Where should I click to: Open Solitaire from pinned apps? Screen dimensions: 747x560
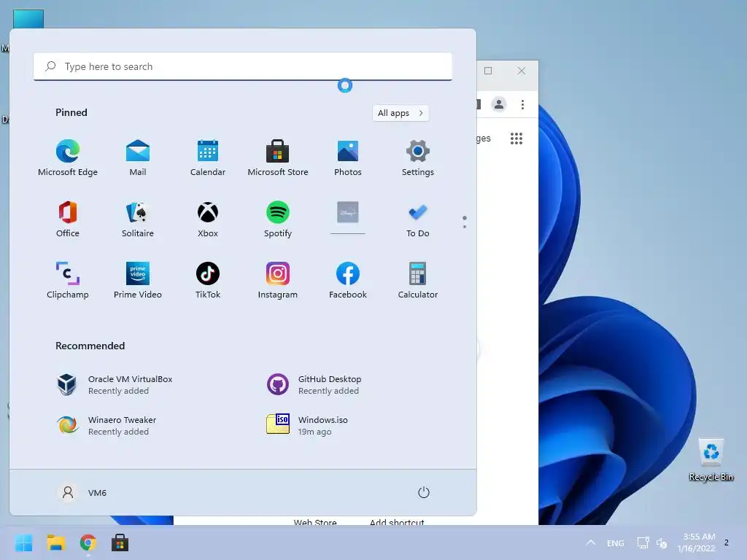point(138,219)
